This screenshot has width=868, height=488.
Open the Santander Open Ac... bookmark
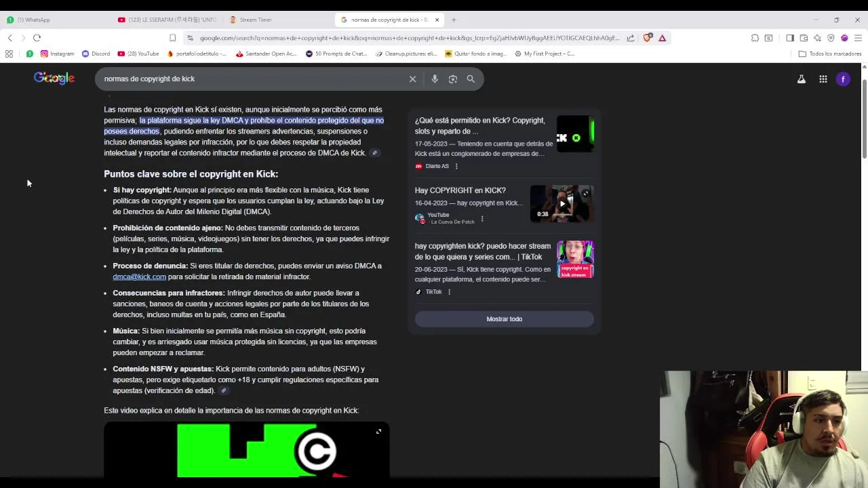[266, 54]
